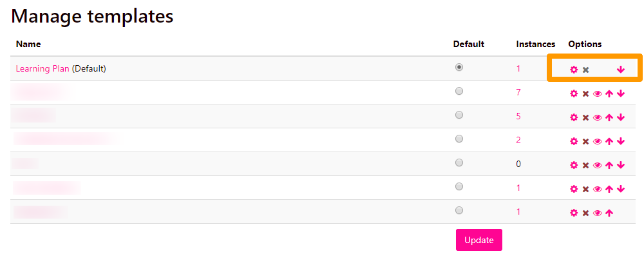Delete the template with 0 instances

[x=585, y=166]
